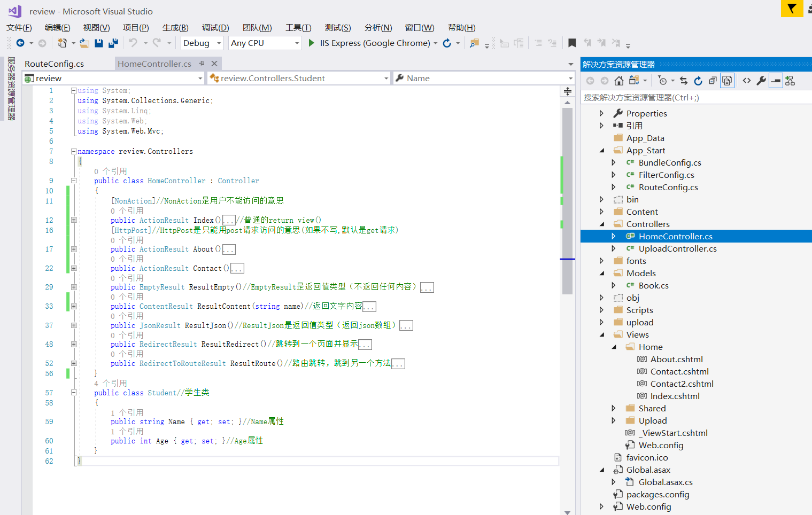The height and width of the screenshot is (515, 812).
Task: Click the Pending Changes filter clock icon
Action: (x=663, y=81)
